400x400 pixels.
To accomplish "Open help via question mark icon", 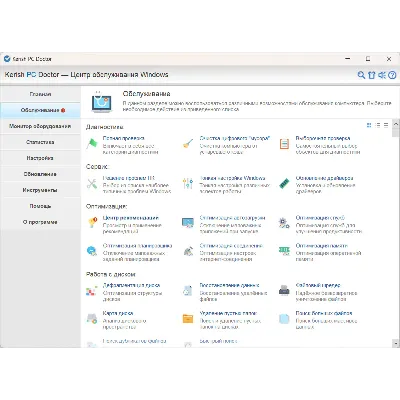I will pyautogui.click(x=392, y=75).
